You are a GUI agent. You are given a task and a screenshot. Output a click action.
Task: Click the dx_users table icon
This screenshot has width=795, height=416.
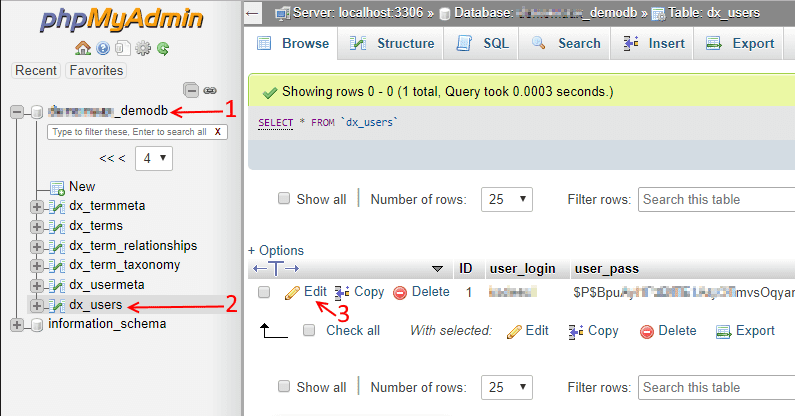click(57, 305)
